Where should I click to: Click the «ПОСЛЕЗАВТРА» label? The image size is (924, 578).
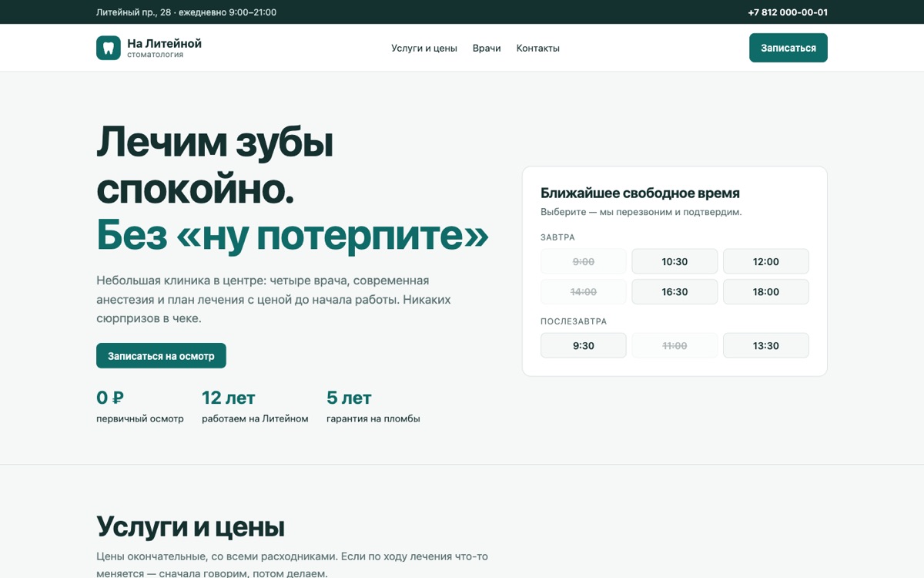click(x=574, y=321)
